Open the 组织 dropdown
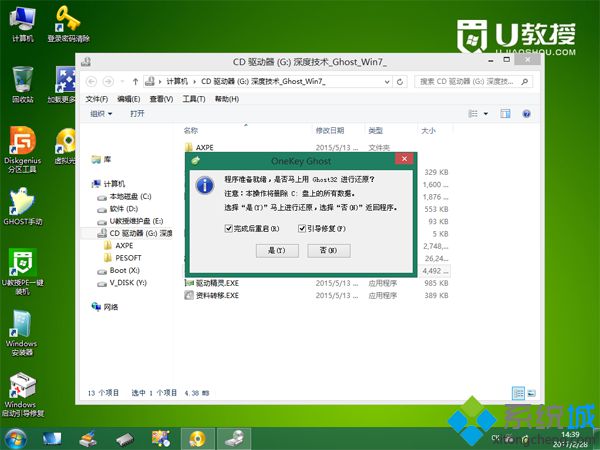 click(101, 114)
